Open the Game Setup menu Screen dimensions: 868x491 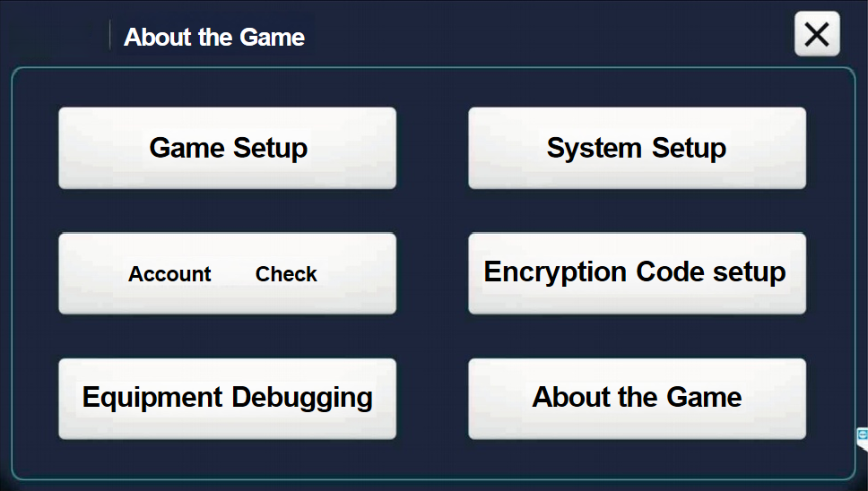click(228, 148)
